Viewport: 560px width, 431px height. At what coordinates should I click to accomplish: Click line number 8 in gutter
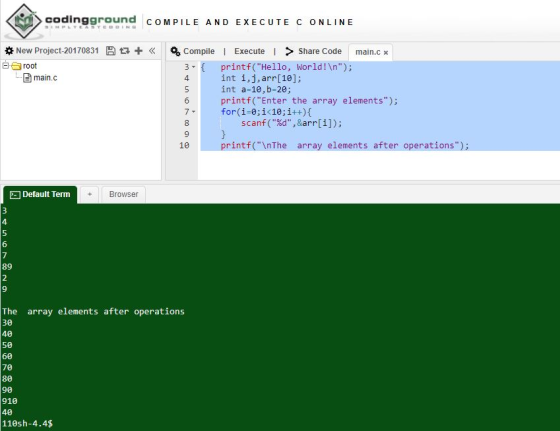[186, 123]
